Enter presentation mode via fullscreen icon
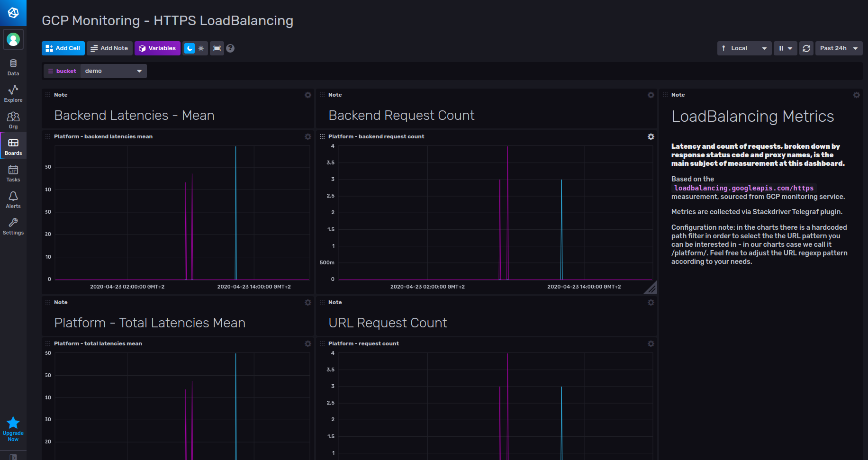This screenshot has height=460, width=868. pos(217,48)
